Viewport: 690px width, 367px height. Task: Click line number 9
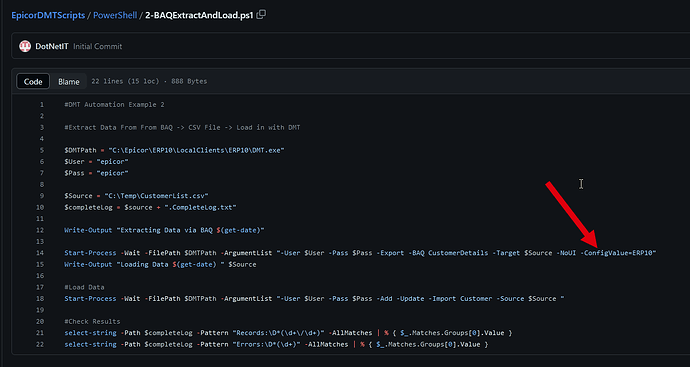tap(42, 196)
